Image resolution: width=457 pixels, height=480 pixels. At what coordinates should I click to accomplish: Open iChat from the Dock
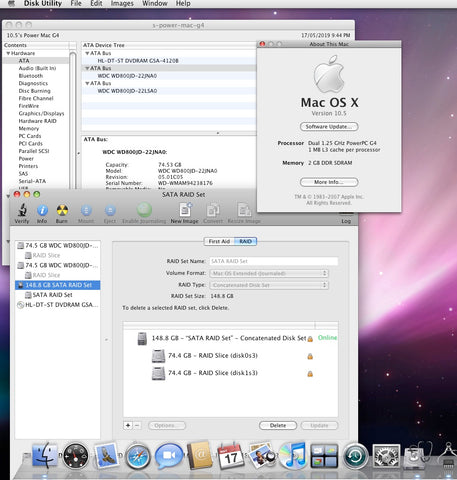[x=169, y=456]
